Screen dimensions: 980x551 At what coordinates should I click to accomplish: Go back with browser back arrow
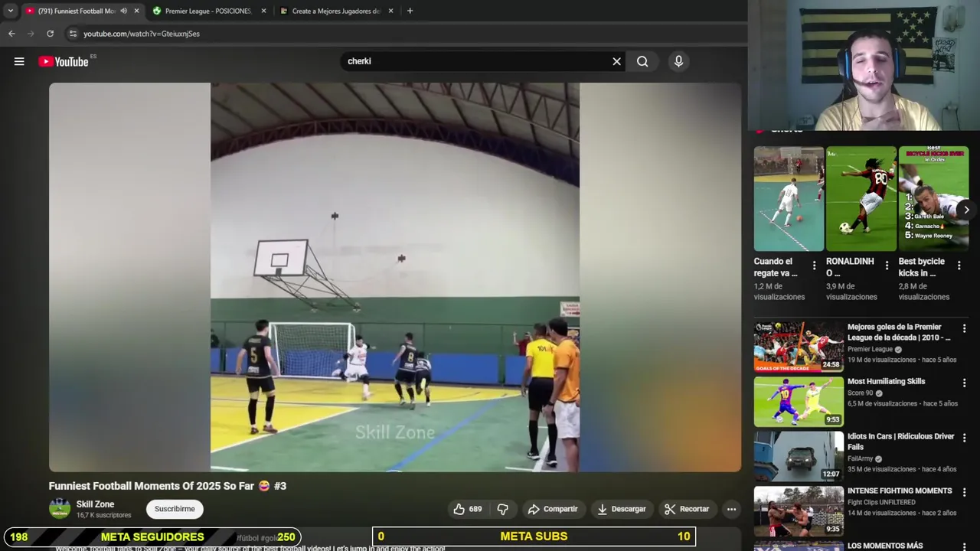[11, 34]
